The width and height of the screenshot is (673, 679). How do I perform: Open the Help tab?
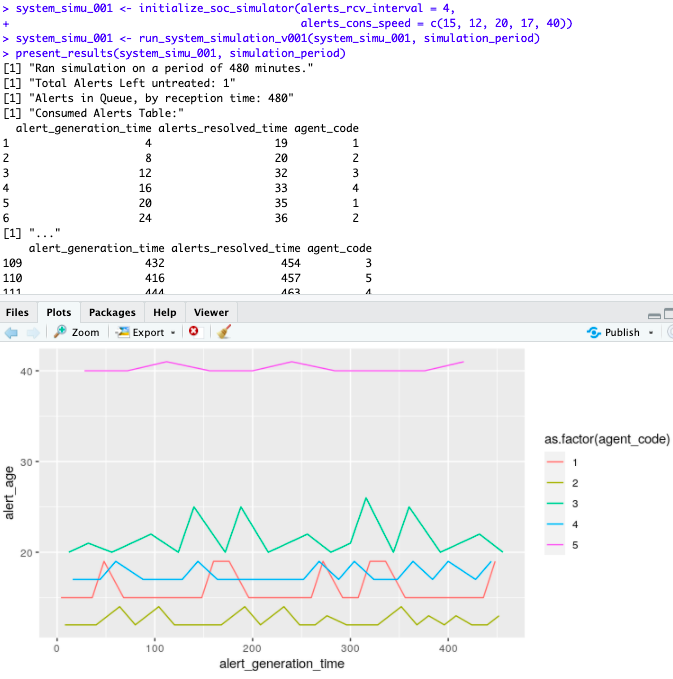click(165, 312)
